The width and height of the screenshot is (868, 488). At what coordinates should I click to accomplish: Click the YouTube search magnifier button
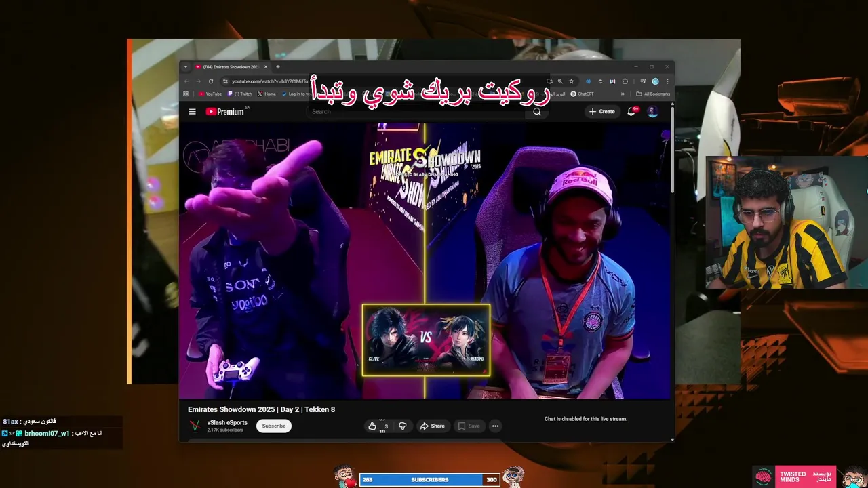(x=537, y=112)
